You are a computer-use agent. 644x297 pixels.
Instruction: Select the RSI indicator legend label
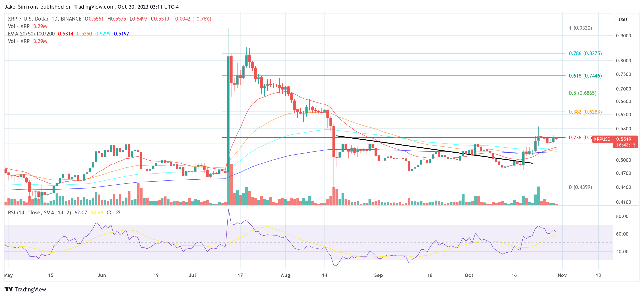click(x=40, y=212)
